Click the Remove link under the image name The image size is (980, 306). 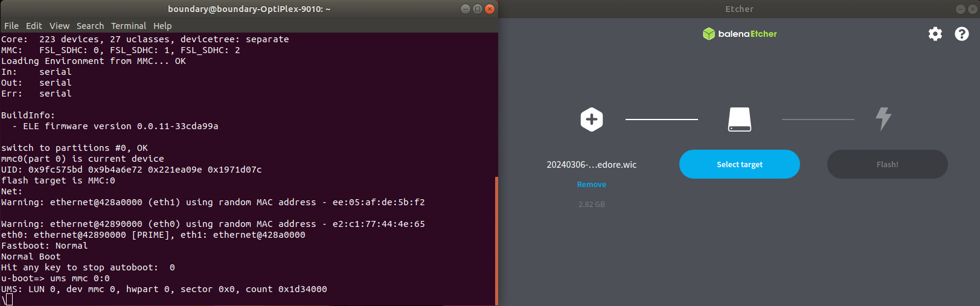pyautogui.click(x=592, y=185)
